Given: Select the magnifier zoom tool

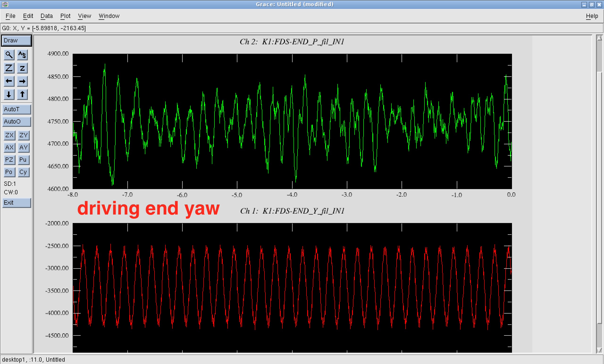Looking at the screenshot, I should 9,55.
